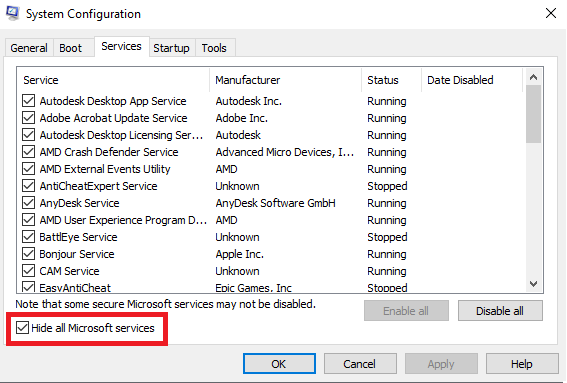Click the services list scrollbar thumb

click(533, 114)
